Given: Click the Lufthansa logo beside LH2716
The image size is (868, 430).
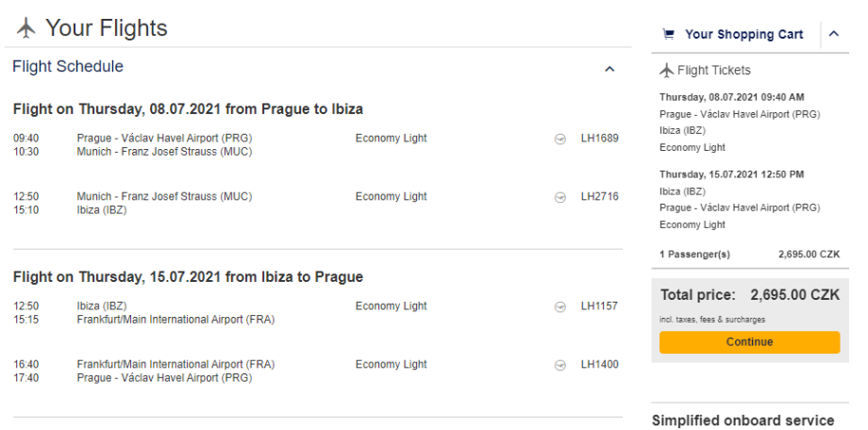Looking at the screenshot, I should [559, 197].
